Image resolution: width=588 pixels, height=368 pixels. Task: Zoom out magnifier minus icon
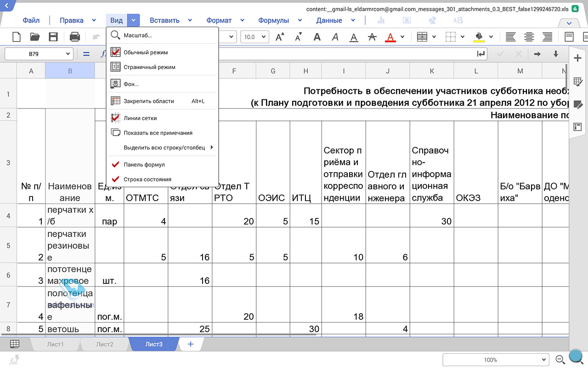[560, 360]
